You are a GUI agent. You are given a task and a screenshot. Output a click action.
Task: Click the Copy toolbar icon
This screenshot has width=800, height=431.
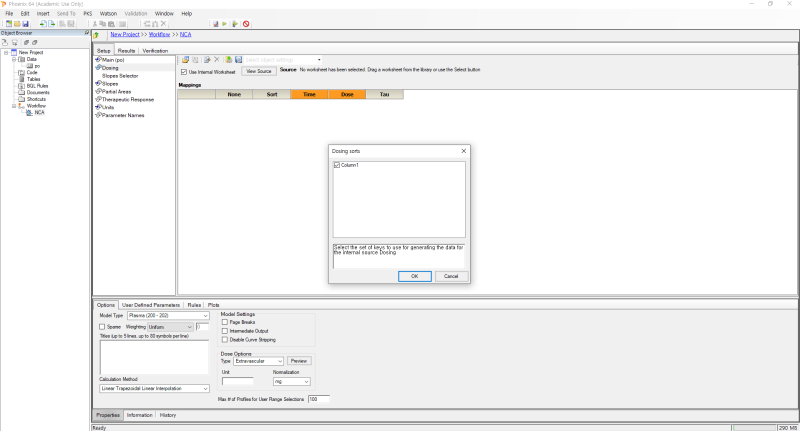pos(103,24)
